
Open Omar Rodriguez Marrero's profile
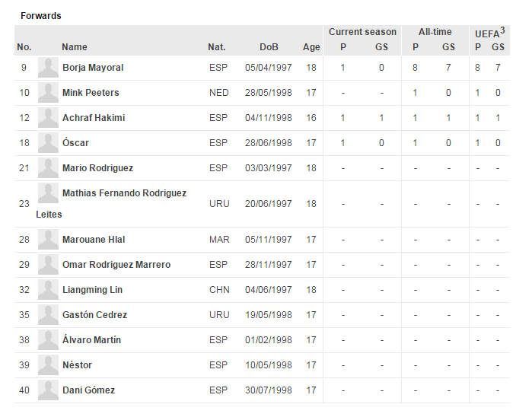tap(116, 265)
